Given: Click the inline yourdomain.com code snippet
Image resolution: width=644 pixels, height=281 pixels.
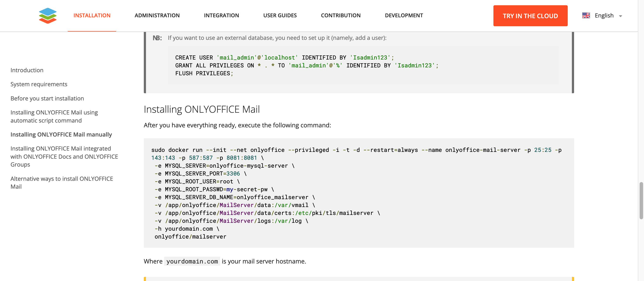Looking at the screenshot, I should point(192,261).
